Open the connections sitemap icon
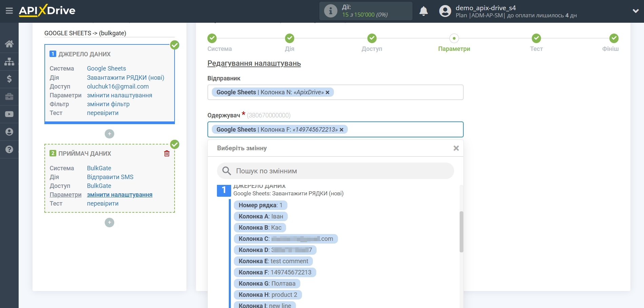The width and height of the screenshot is (644, 308). click(9, 61)
